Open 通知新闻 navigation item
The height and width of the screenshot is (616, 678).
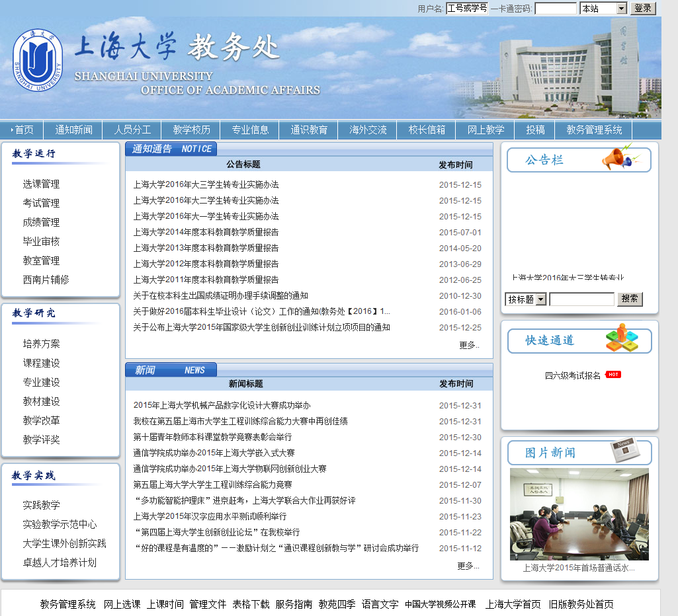coord(73,130)
